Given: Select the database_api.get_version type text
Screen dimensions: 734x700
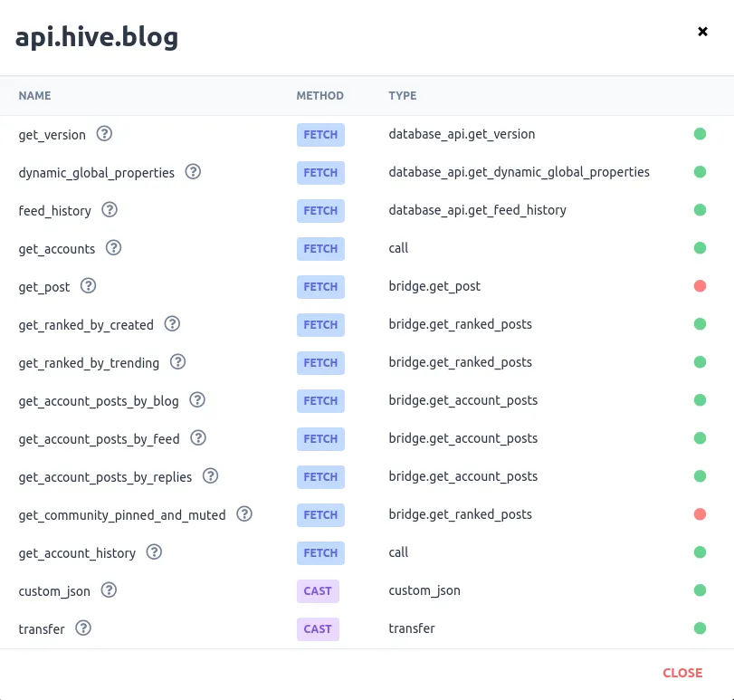Looking at the screenshot, I should (462, 134).
